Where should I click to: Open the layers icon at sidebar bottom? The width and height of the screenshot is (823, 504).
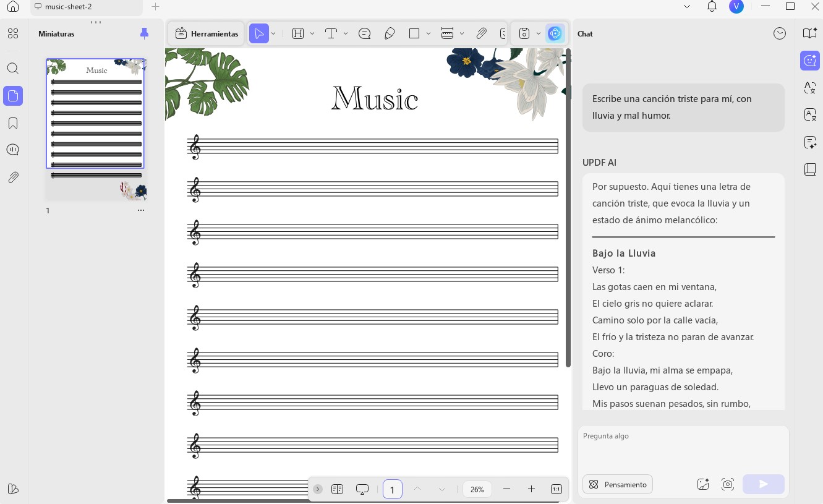click(x=13, y=489)
